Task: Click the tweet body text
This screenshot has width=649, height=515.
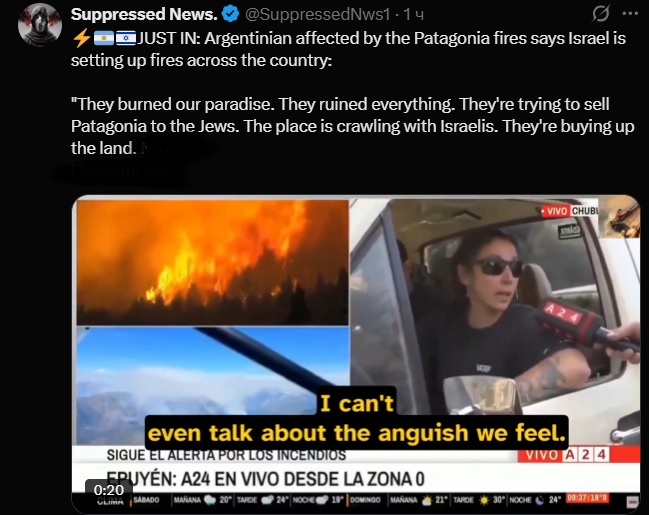Action: (352, 93)
